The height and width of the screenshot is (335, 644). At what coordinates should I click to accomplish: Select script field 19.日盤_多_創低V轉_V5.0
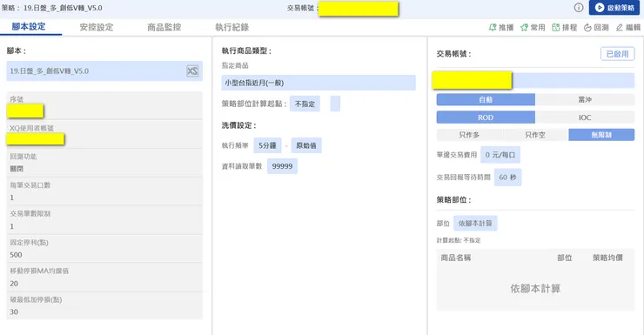(x=104, y=71)
